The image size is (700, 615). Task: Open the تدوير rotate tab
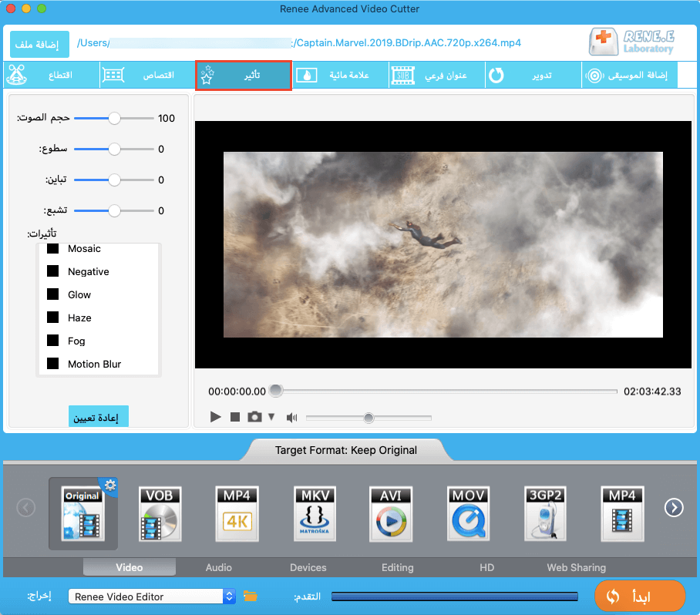(x=533, y=75)
